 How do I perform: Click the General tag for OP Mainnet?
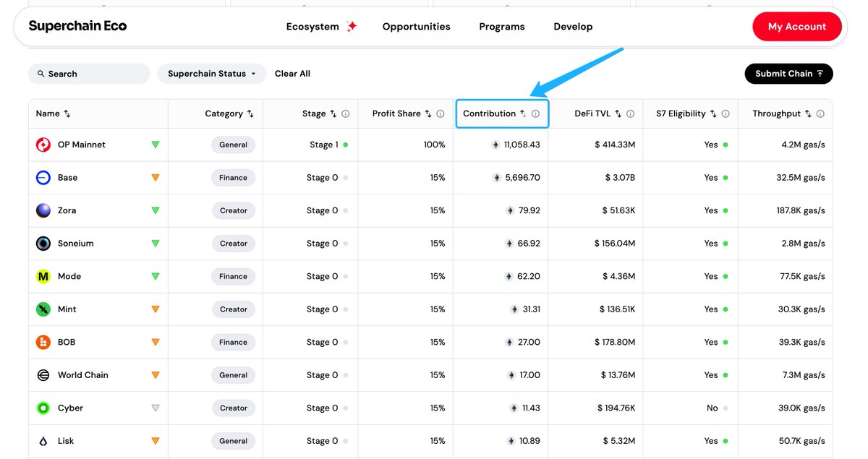(233, 145)
